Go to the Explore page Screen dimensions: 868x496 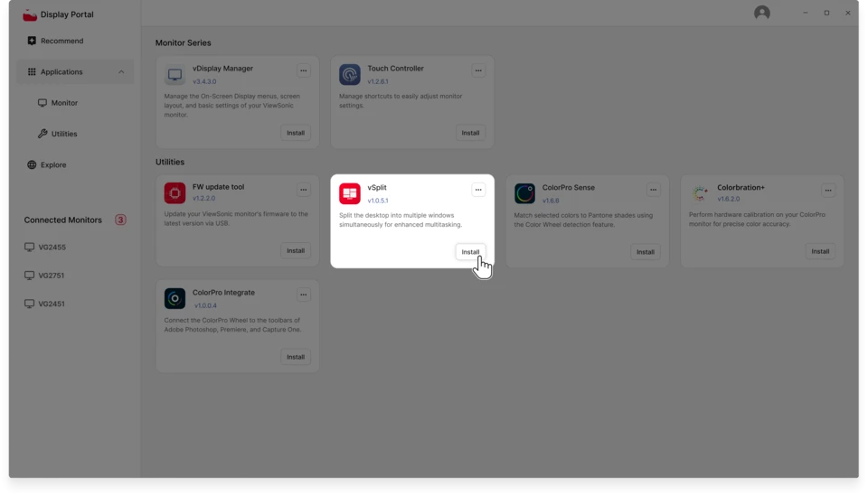[53, 164]
